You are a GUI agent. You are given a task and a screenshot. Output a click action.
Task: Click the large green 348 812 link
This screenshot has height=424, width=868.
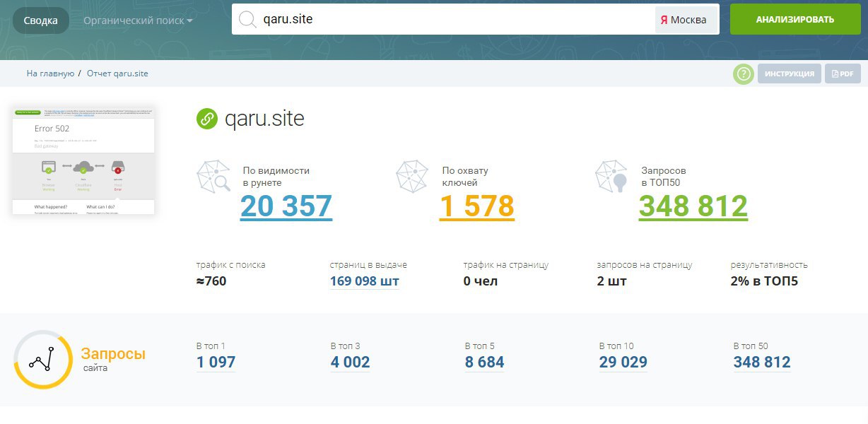(693, 206)
